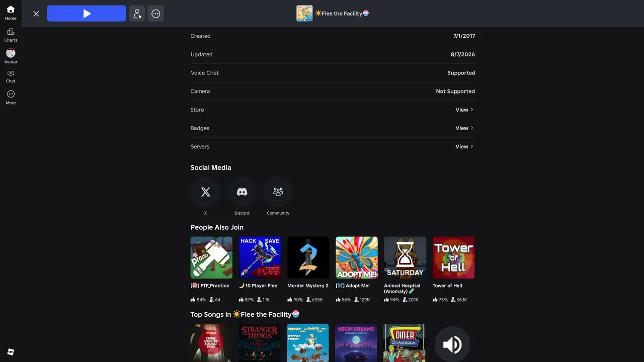Open the X social media link
Viewport: 644px width, 362px height.
click(x=205, y=192)
